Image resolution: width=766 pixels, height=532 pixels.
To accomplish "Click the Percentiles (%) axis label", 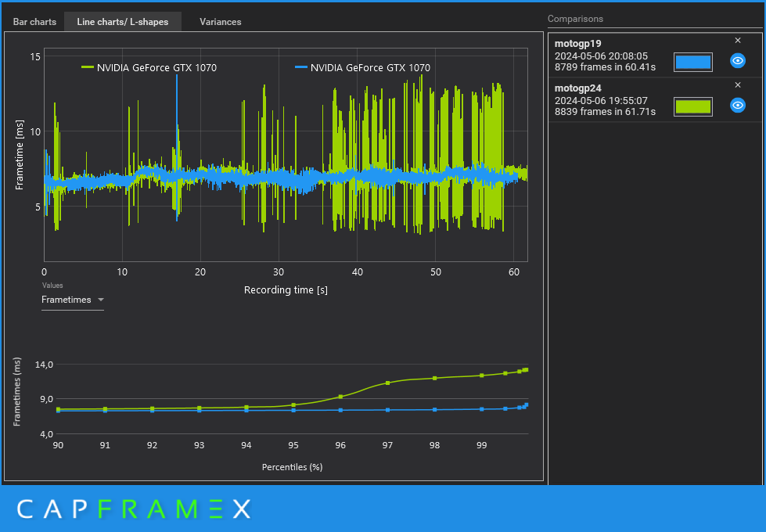I will click(292, 467).
